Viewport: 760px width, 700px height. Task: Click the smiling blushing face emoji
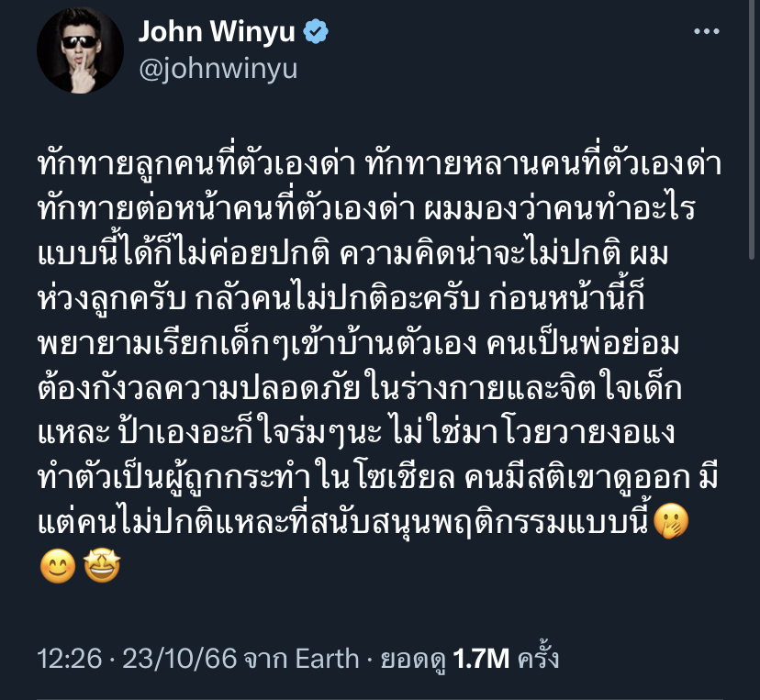(58, 565)
